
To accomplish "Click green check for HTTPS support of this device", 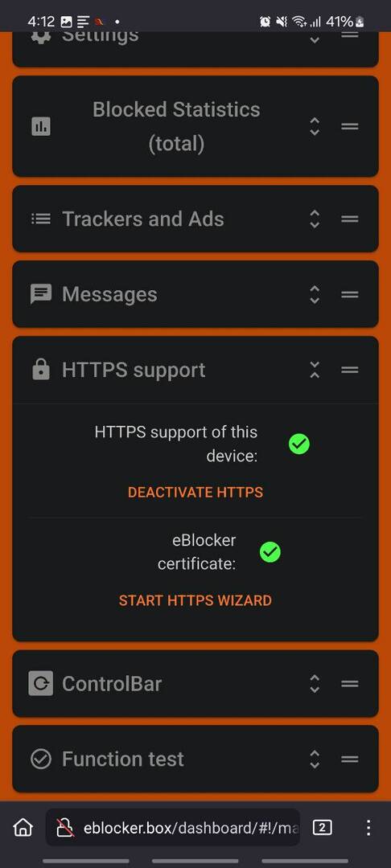I will tap(299, 444).
